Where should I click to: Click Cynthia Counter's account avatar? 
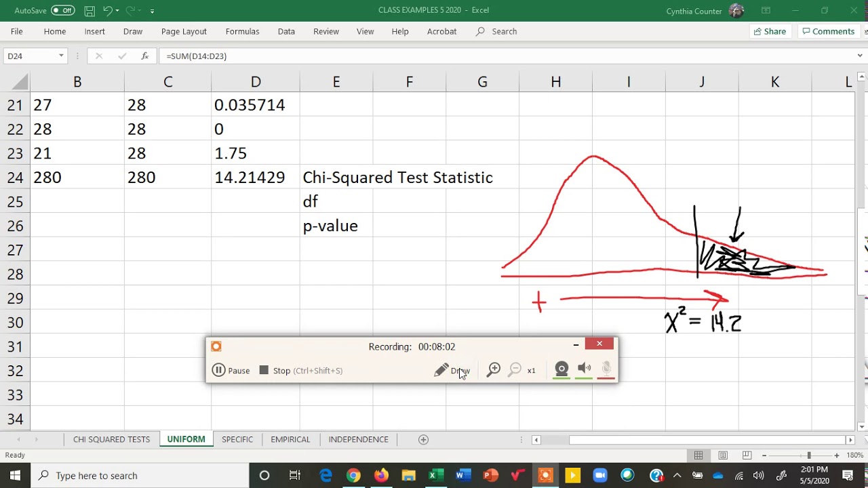coord(736,11)
